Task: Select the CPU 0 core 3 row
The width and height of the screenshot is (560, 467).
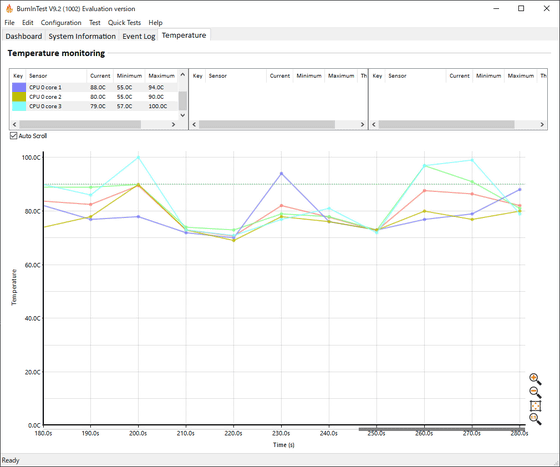Action: coord(95,106)
